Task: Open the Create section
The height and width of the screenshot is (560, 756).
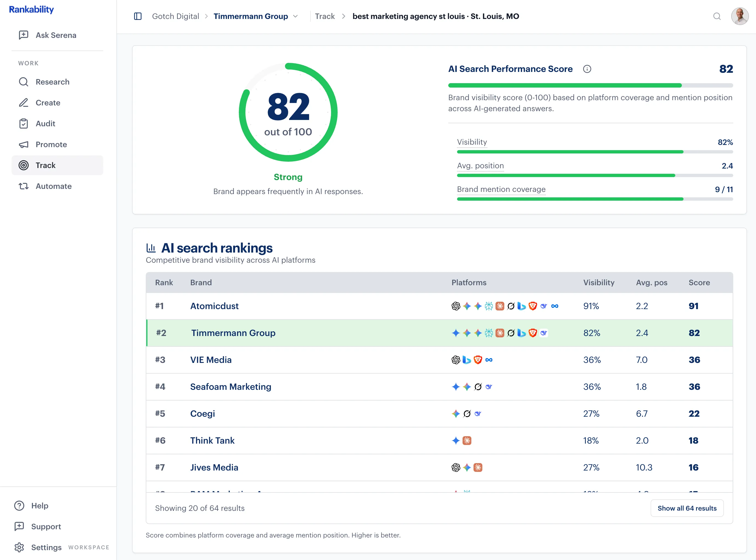Action: (x=57, y=103)
